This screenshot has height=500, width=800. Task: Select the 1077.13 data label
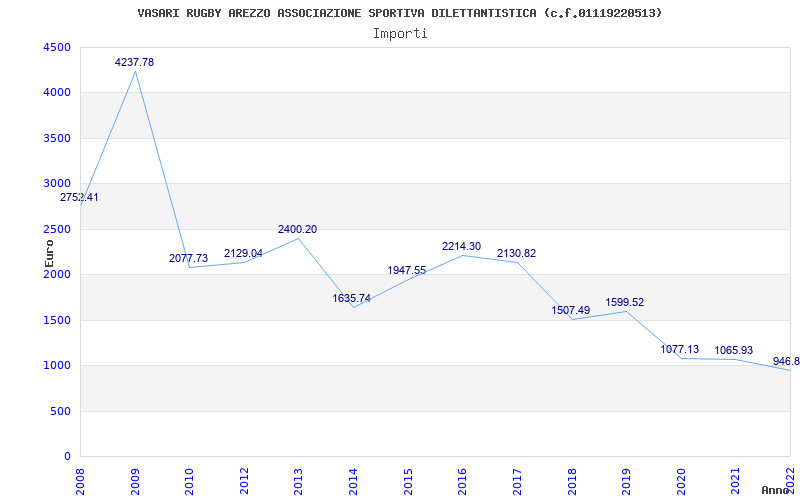(680, 349)
